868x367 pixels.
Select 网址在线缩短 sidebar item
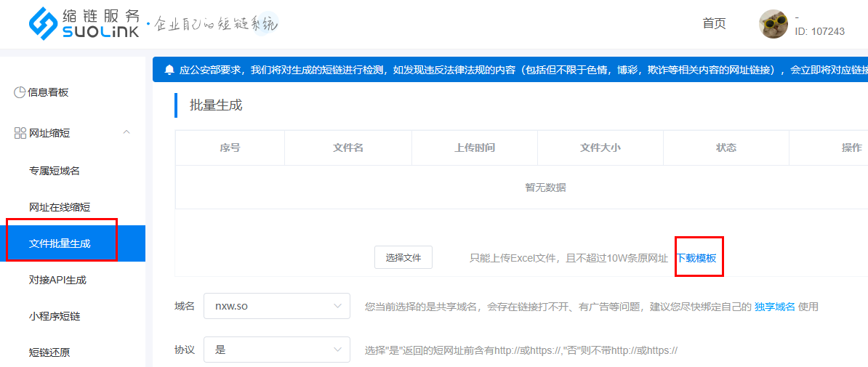coord(60,207)
